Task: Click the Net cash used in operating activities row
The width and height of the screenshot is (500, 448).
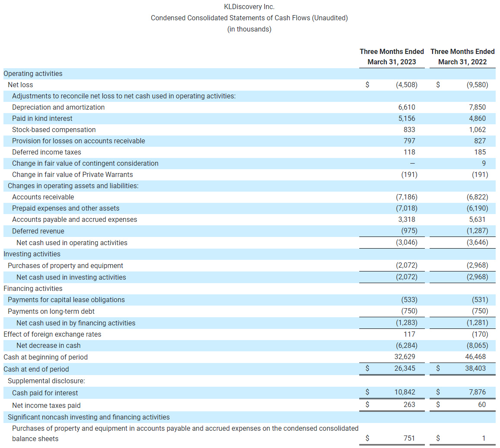Action: click(72, 243)
